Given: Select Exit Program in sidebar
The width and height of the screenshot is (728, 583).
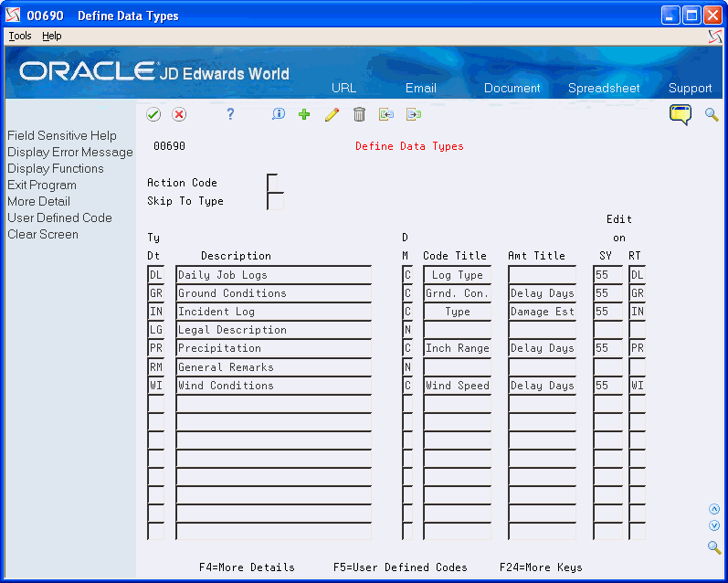Looking at the screenshot, I should pos(42,185).
